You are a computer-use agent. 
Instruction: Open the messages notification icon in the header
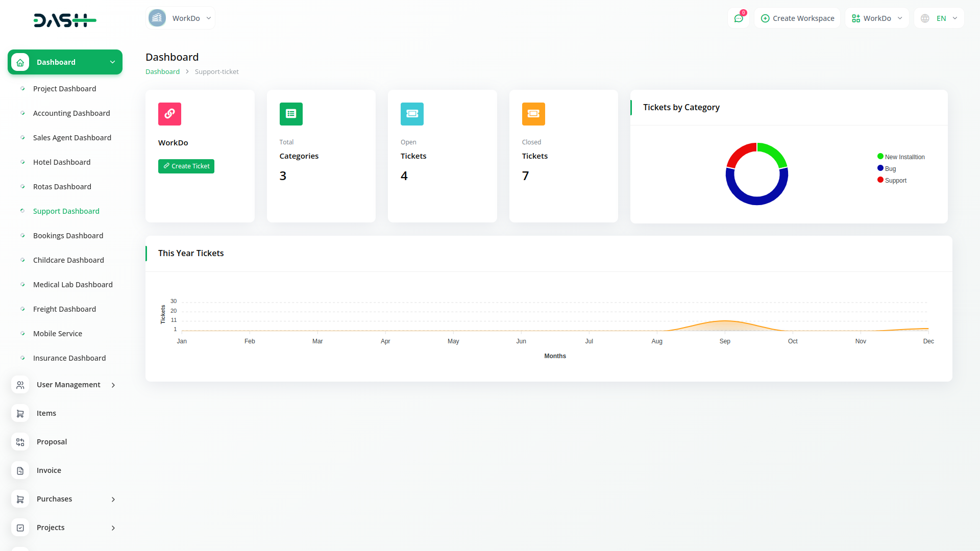pyautogui.click(x=739, y=18)
